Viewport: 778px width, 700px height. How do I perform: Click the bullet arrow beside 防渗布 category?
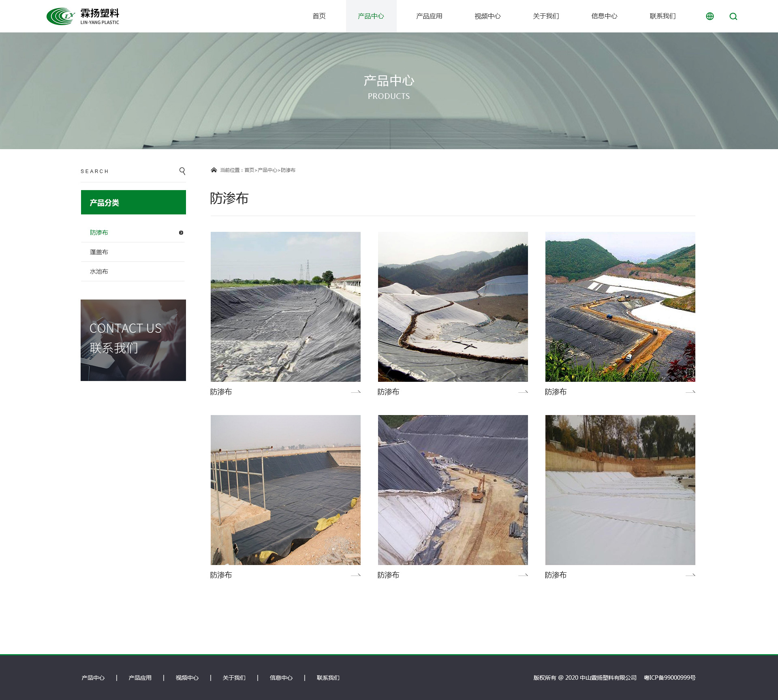181,233
